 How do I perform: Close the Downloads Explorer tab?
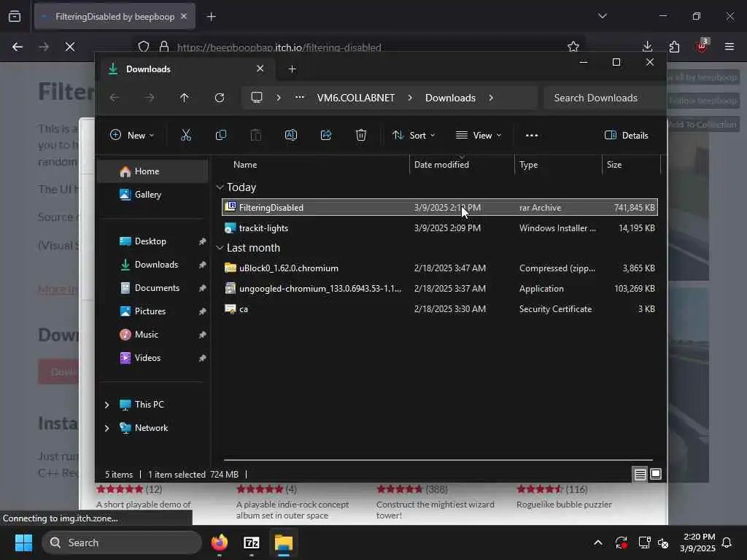coord(260,69)
